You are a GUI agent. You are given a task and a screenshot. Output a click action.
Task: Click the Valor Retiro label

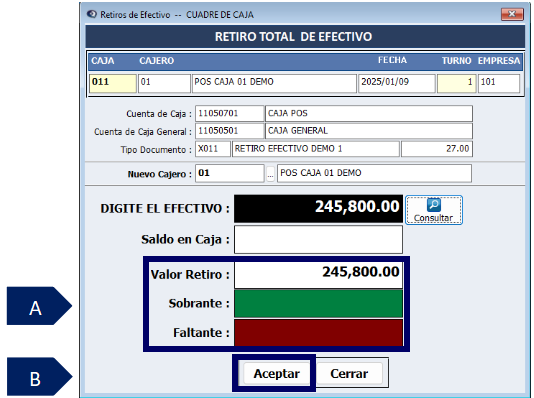[x=190, y=274]
